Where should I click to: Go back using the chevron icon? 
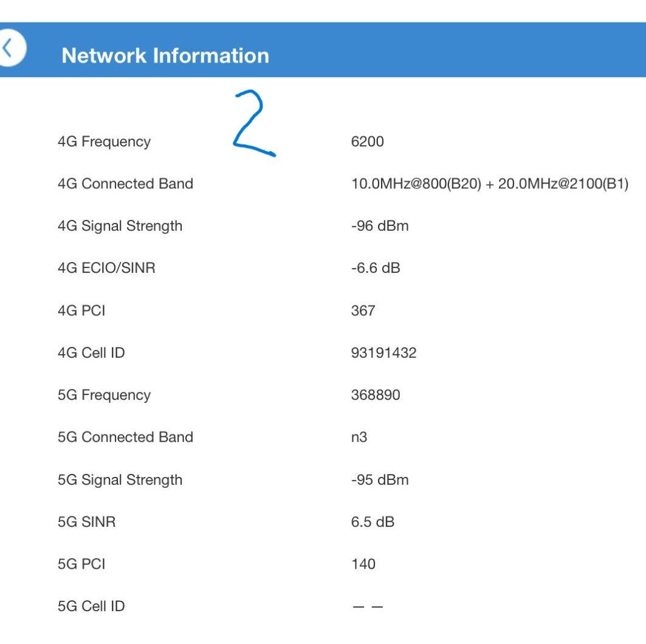coord(10,49)
